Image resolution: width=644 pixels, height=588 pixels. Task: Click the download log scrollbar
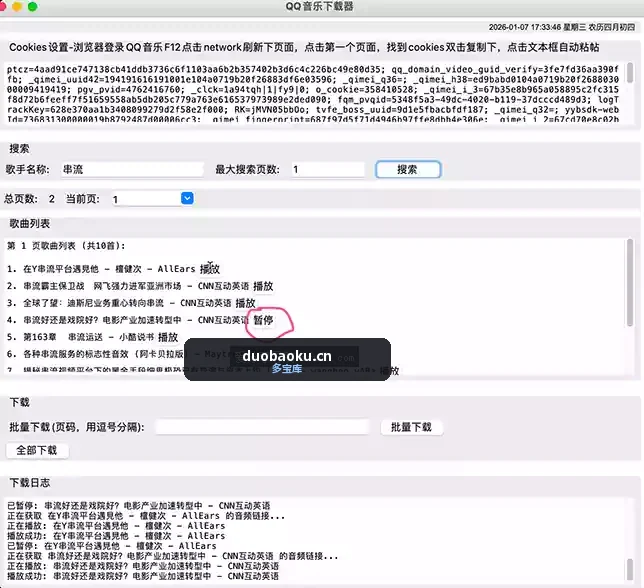pyautogui.click(x=630, y=570)
